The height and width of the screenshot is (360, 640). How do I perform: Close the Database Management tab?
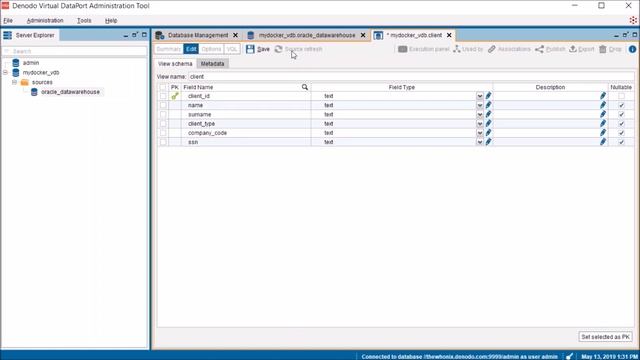[x=236, y=36]
